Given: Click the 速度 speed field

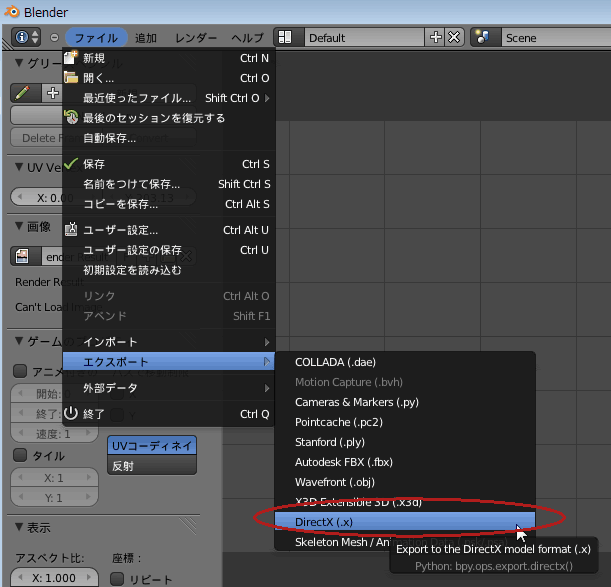Looking at the screenshot, I should 54,434.
